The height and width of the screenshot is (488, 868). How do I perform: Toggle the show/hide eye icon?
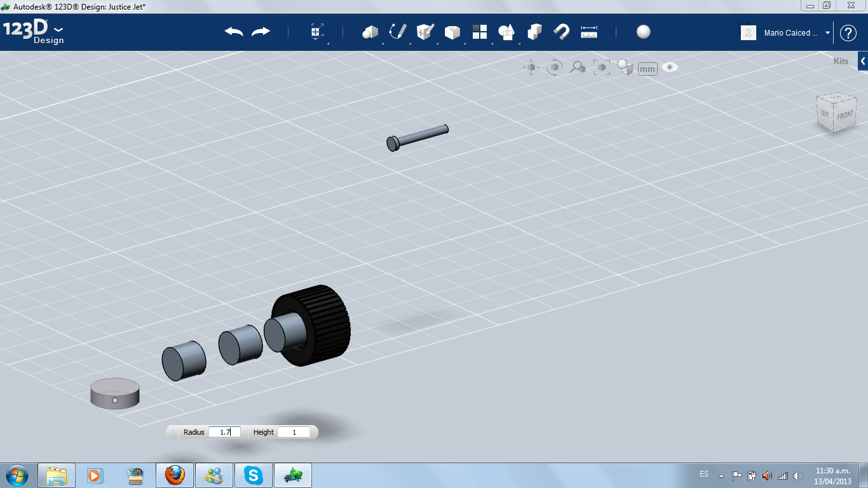670,67
